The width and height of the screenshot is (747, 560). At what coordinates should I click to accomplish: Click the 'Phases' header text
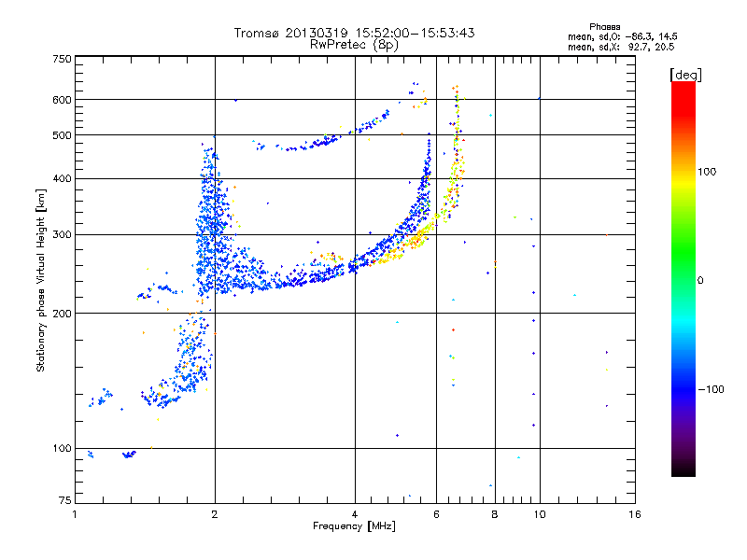coord(604,27)
